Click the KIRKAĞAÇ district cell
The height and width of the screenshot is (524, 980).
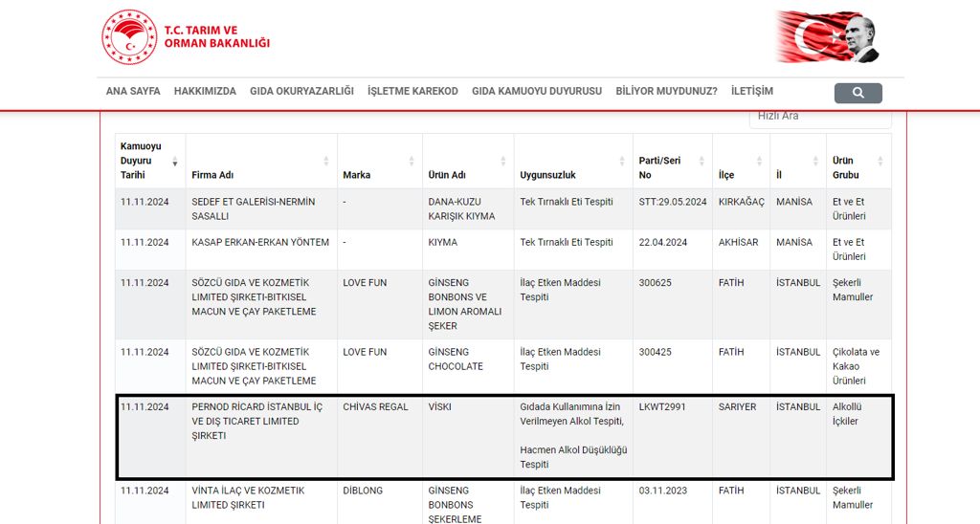(x=742, y=209)
